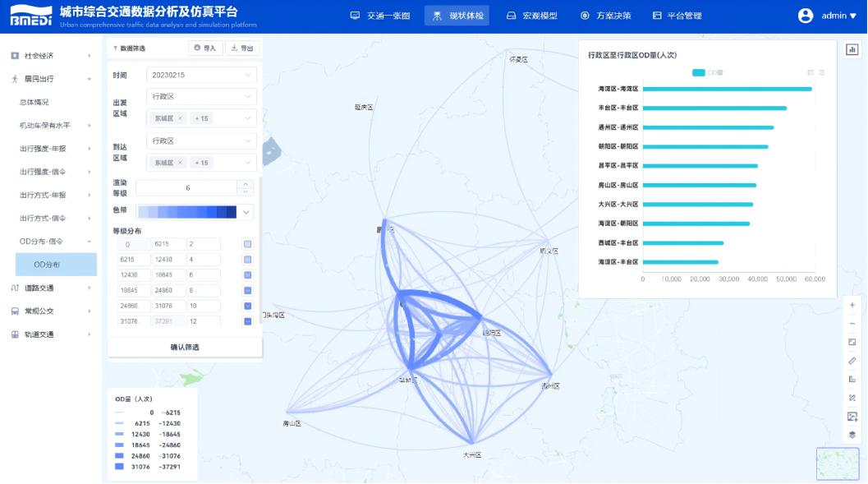This screenshot has height=484, width=868.
Task: Click the 导出 export button
Action: pos(242,48)
